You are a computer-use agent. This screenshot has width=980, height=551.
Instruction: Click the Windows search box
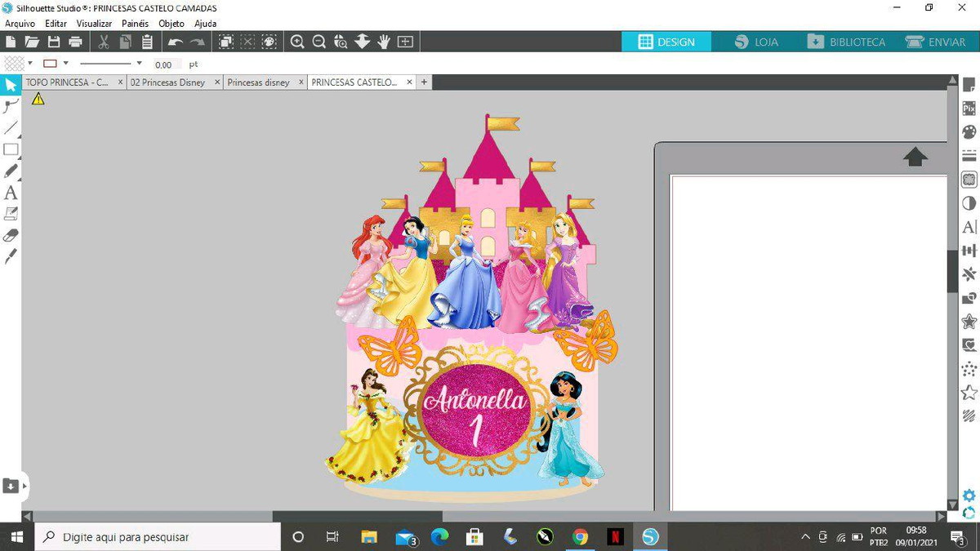click(x=157, y=537)
